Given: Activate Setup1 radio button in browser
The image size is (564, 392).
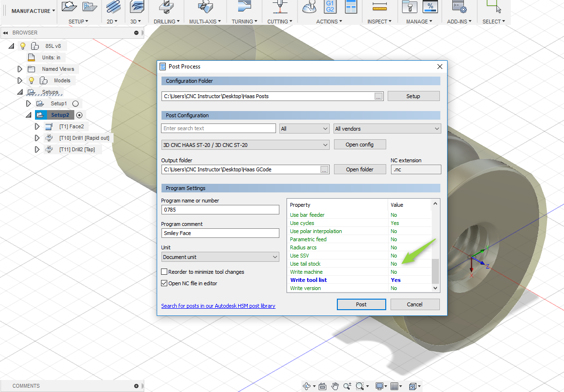Looking at the screenshot, I should click(75, 103).
